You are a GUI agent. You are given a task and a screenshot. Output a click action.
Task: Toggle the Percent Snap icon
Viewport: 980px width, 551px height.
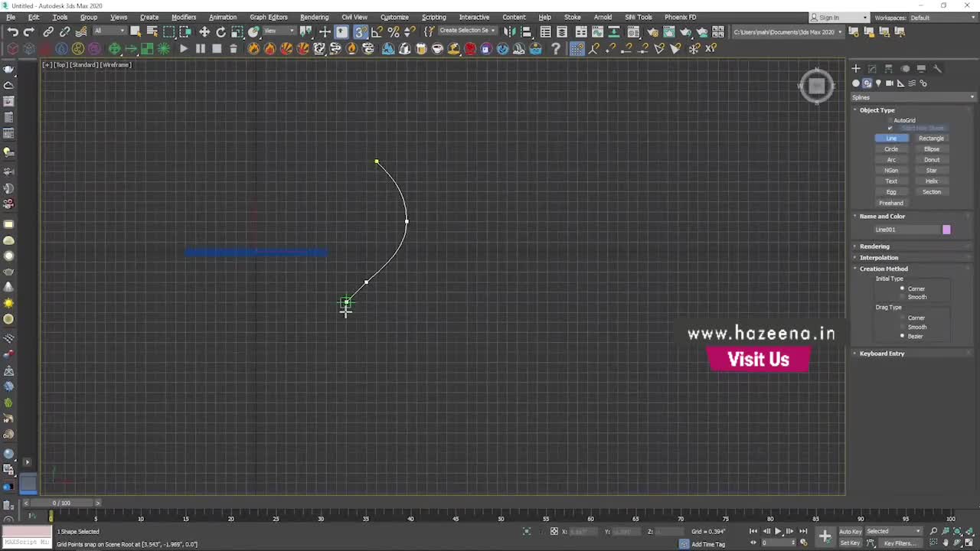[394, 31]
